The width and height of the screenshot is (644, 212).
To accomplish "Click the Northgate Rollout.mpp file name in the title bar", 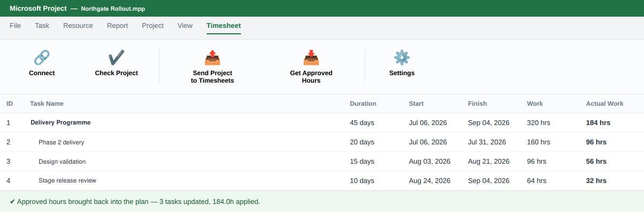I will coord(113,9).
